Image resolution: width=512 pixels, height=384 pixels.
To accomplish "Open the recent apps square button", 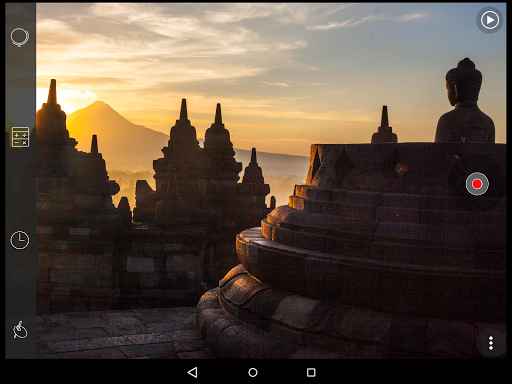I will point(311,372).
